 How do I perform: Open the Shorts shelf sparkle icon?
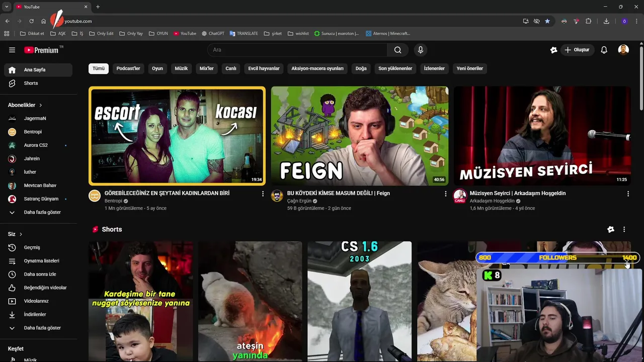[611, 229]
